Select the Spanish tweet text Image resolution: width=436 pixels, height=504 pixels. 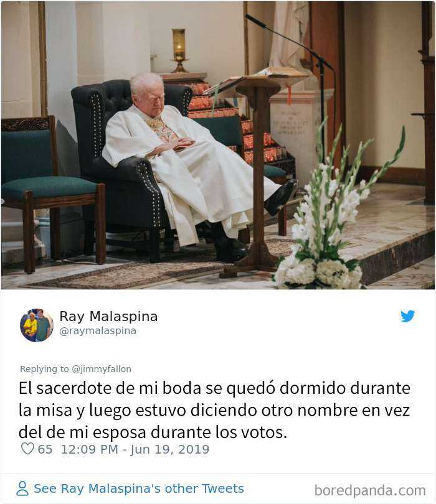point(214,410)
